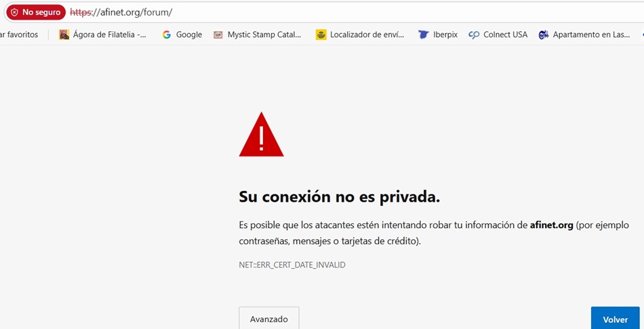The width and height of the screenshot is (644, 329).
Task: Click the Mystic Stamp Catalog bookmark icon
Action: [x=218, y=35]
